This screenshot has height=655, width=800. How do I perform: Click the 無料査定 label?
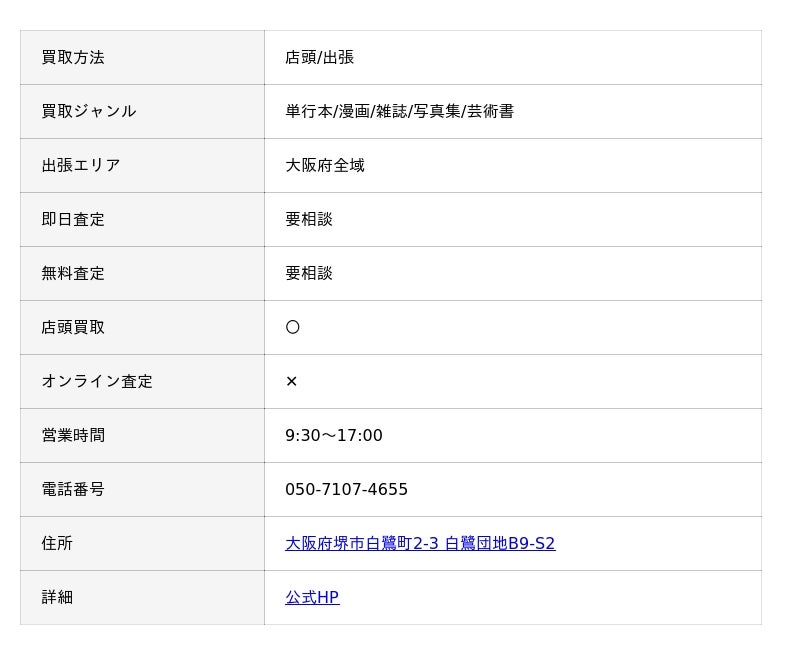(x=73, y=273)
